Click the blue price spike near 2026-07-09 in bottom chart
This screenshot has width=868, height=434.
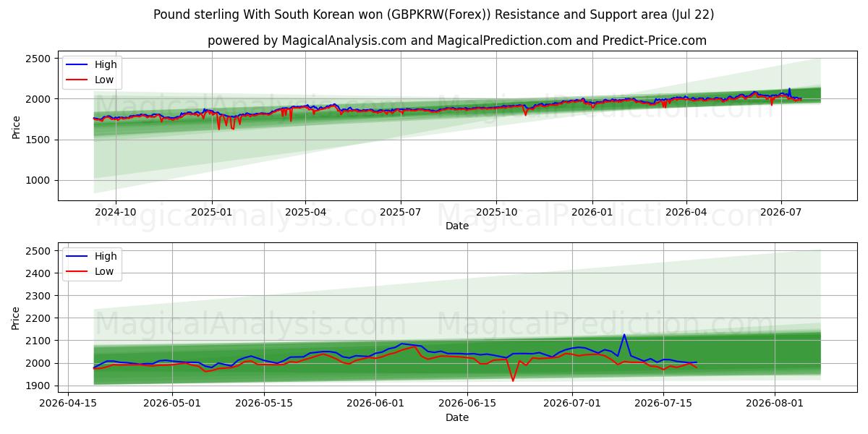point(624,336)
